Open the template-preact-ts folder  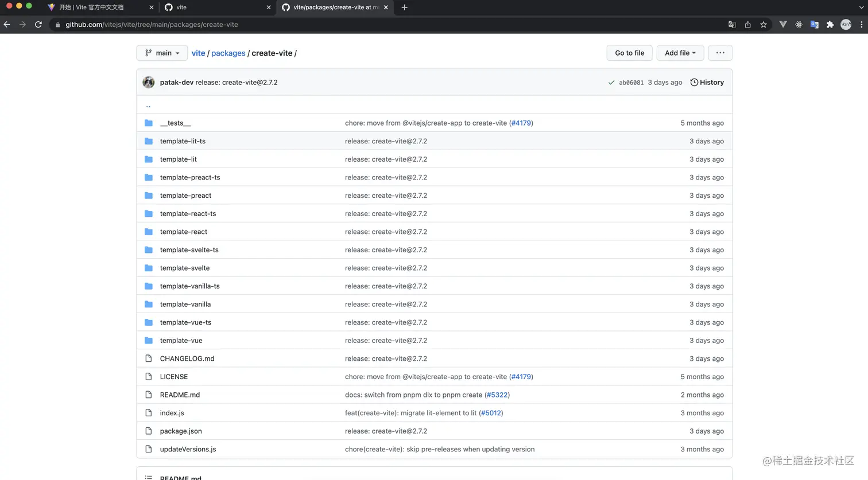coord(190,178)
